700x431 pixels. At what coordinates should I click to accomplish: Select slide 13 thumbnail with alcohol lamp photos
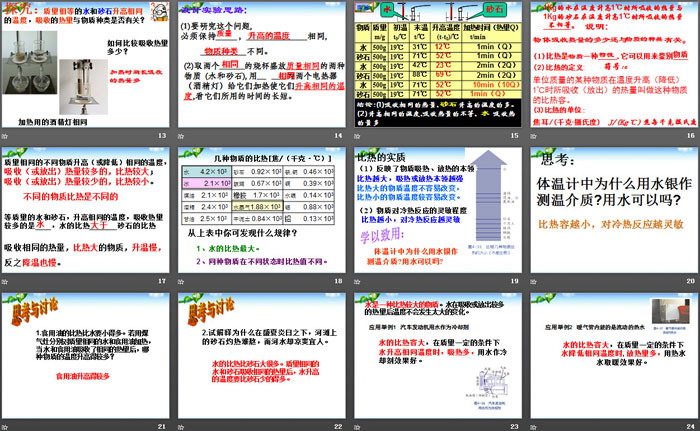(85, 64)
